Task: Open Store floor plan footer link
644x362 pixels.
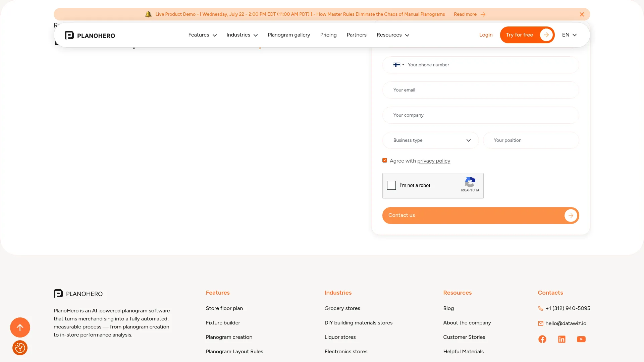Action: 224,308
